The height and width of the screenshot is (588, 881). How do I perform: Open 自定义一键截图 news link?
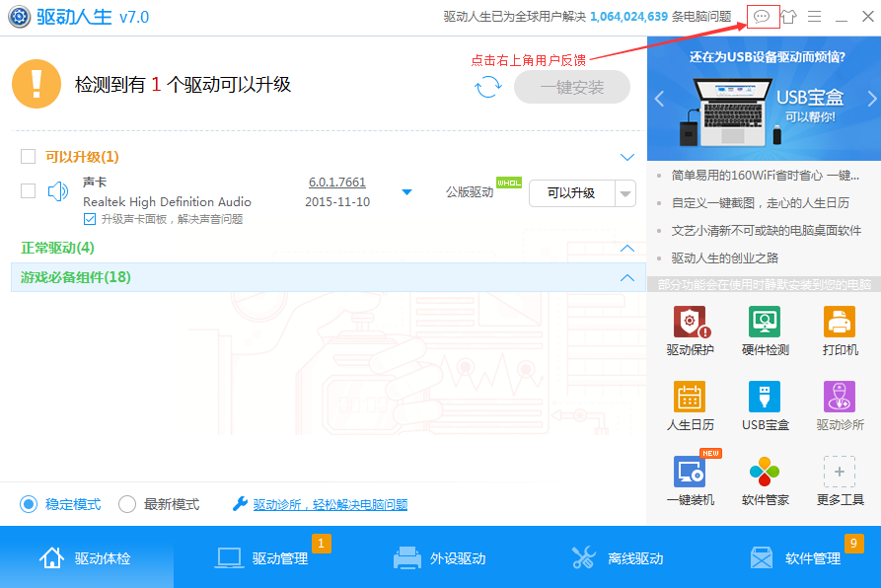coord(761,202)
